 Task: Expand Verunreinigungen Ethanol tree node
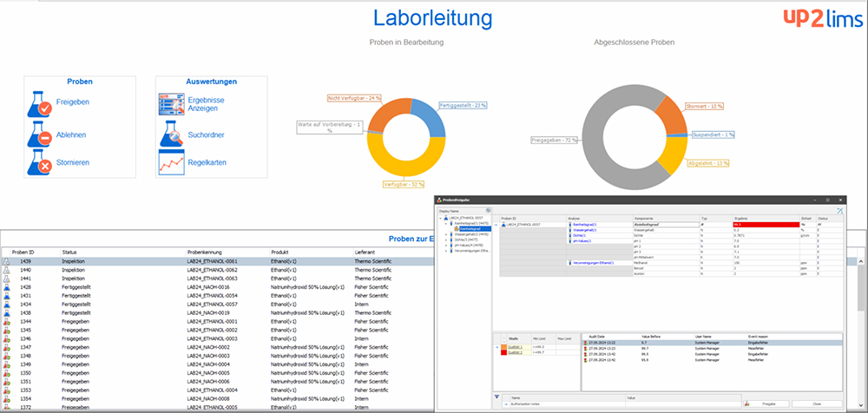click(445, 251)
